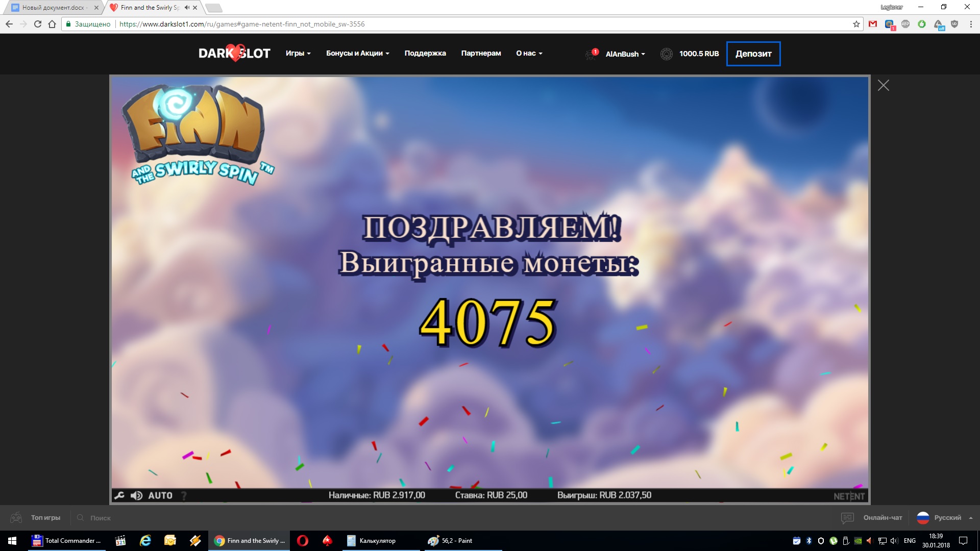Open PokerStars taskbar icon
The image size is (980, 551).
pos(327,541)
